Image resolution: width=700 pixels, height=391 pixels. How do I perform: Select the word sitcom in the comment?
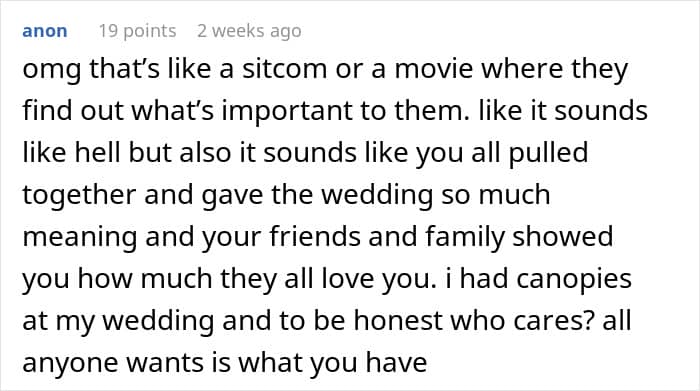pos(284,69)
